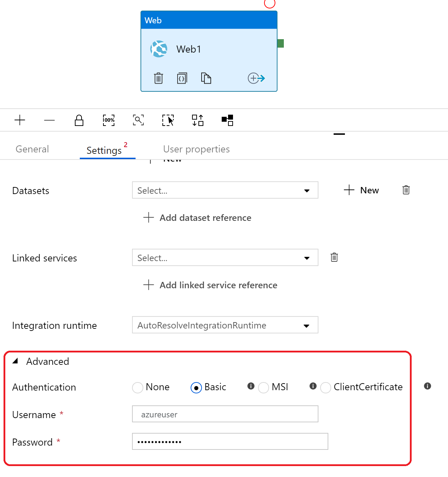Show info about Basic authentication
The width and height of the screenshot is (448, 477).
pyautogui.click(x=251, y=386)
